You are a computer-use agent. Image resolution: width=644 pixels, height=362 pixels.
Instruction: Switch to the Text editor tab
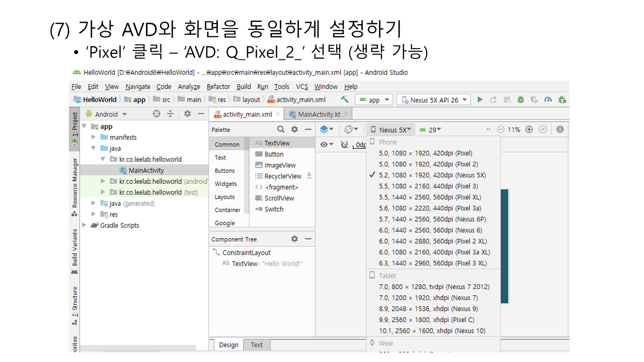pos(257,345)
